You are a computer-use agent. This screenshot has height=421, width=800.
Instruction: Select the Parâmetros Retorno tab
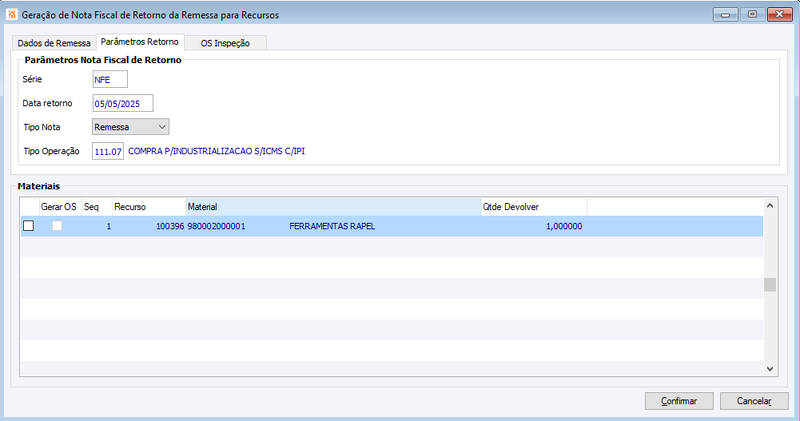(140, 42)
